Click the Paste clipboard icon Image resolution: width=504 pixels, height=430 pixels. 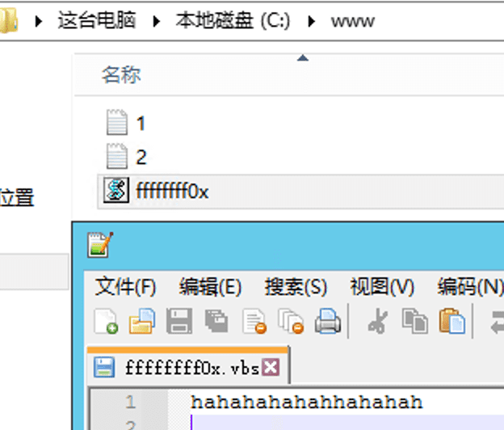coord(451,321)
